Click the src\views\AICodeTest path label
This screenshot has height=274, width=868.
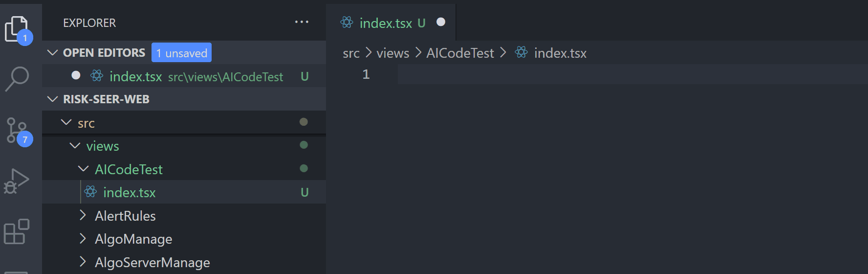226,77
